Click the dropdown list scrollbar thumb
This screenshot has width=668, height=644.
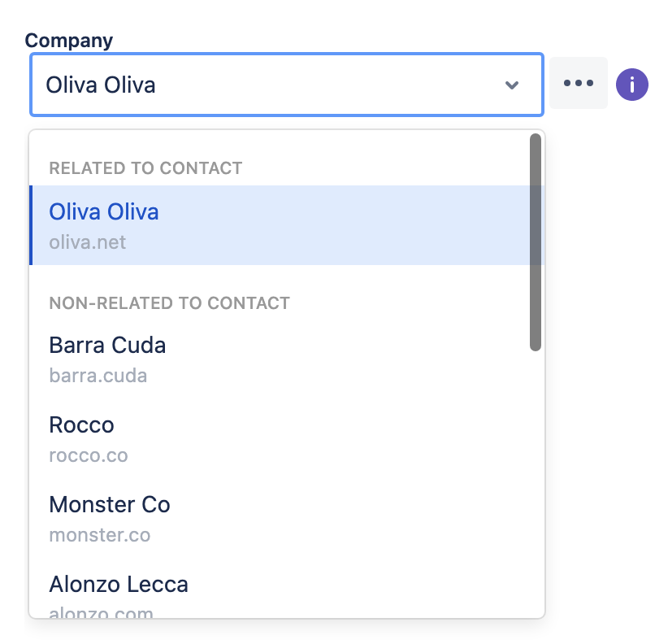tap(535, 242)
